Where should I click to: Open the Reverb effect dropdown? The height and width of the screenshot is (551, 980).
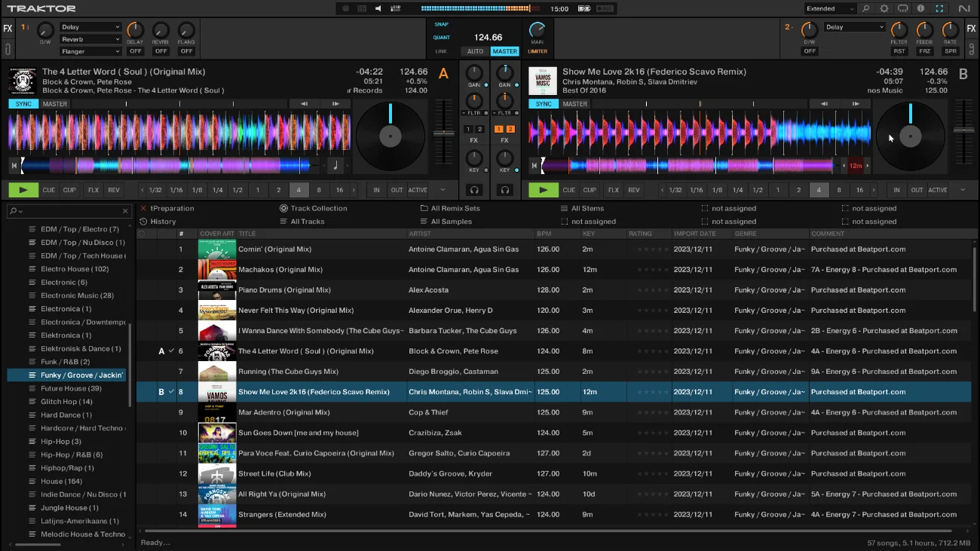pyautogui.click(x=90, y=39)
